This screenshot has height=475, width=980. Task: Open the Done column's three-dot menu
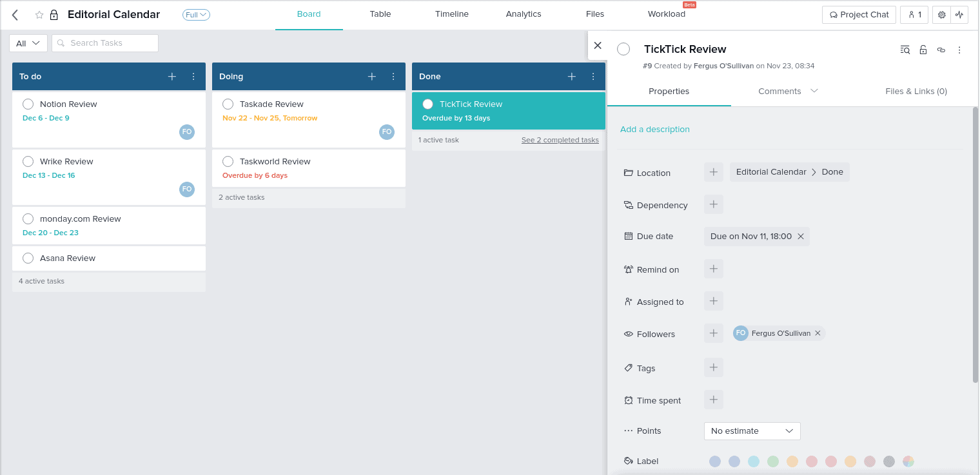[x=593, y=76]
